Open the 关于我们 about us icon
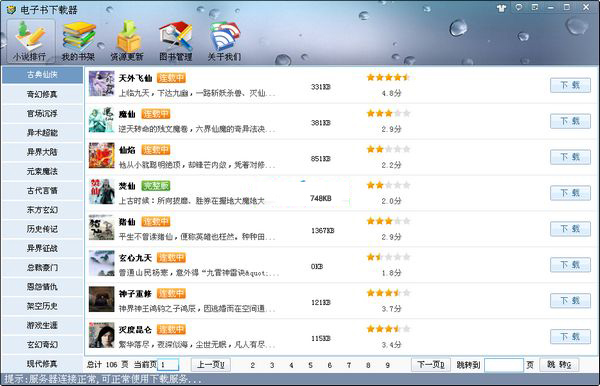The image size is (600, 386). coord(224,41)
